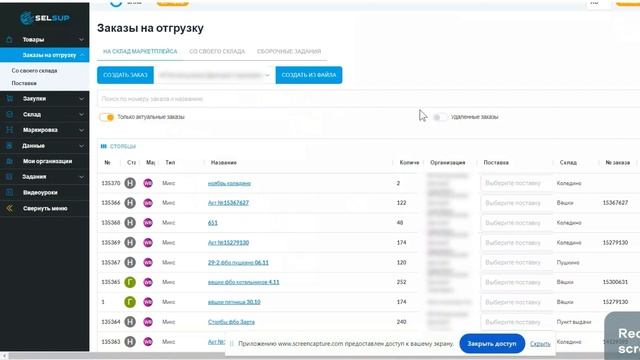The image size is (640, 360).
Task: Click the WB marketplace icon in row 135366
Action: tap(148, 203)
